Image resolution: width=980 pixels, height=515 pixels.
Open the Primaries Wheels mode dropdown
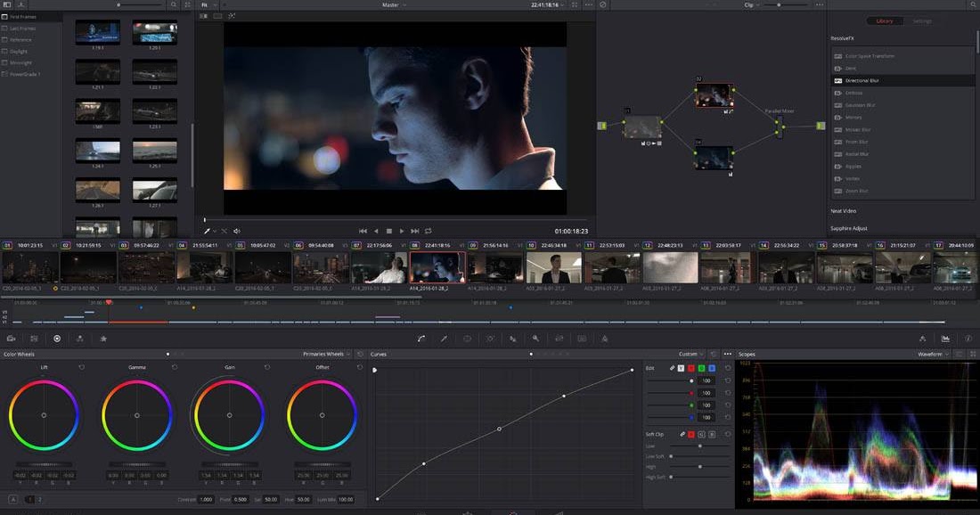(x=326, y=354)
